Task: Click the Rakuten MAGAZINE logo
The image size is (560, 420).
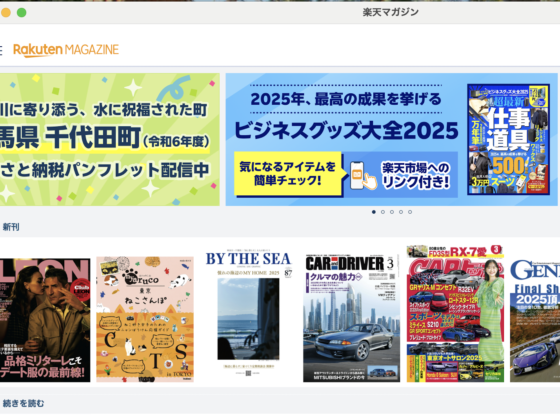Action: point(66,50)
